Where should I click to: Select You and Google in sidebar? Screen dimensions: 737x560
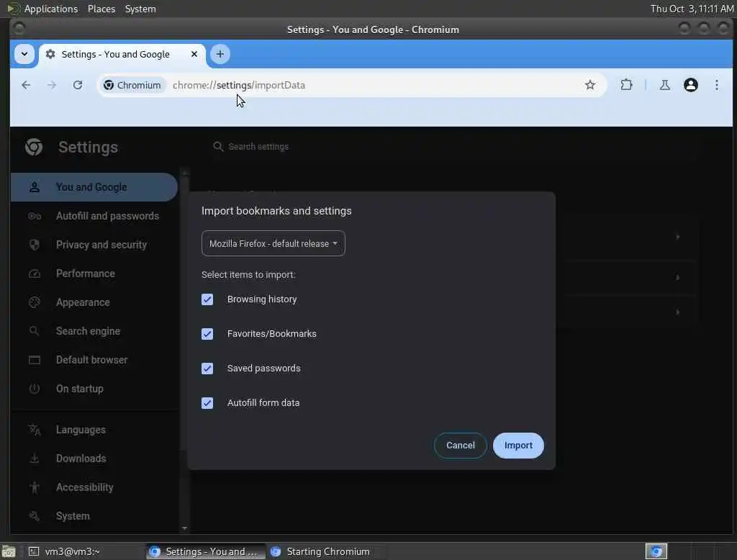pos(94,187)
